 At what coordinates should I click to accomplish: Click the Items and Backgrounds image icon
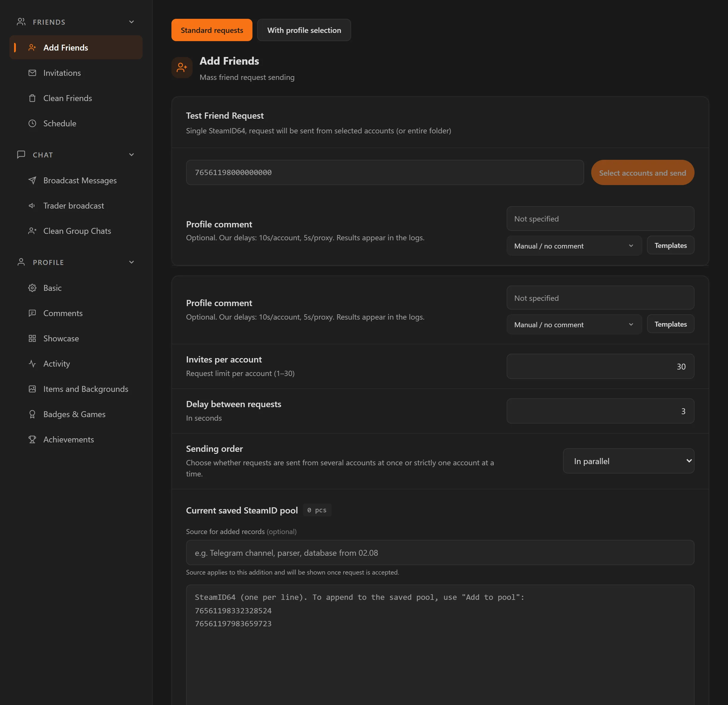(32, 389)
